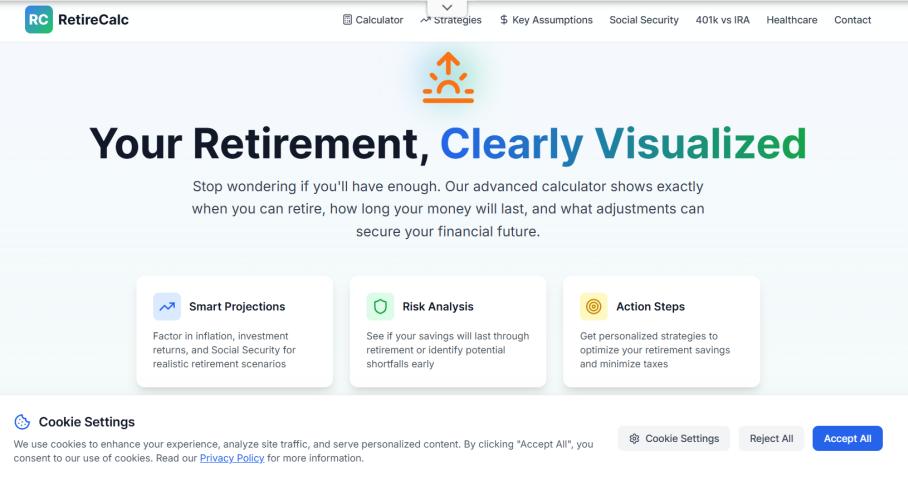
Task: Click the trending arrow Strategies icon
Action: click(x=426, y=20)
